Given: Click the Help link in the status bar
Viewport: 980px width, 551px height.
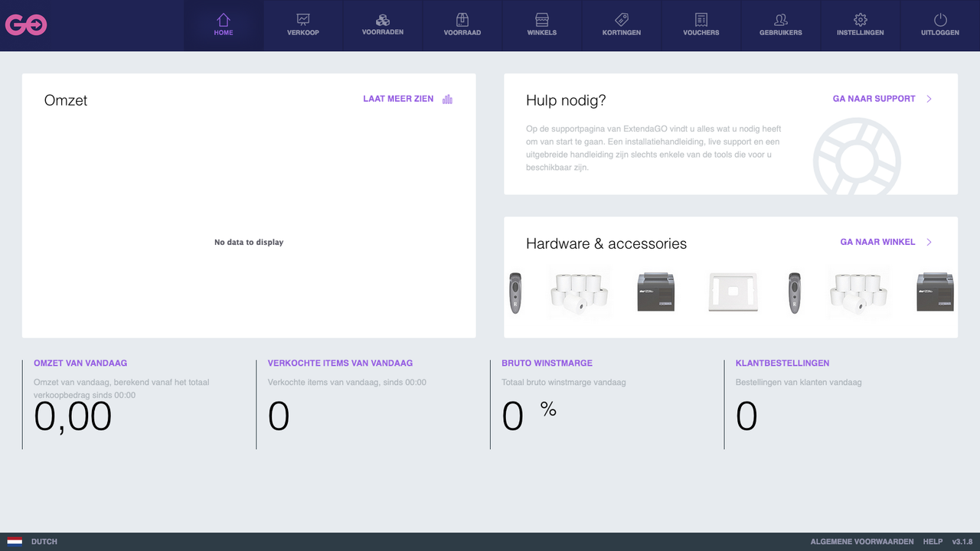Looking at the screenshot, I should click(x=933, y=541).
